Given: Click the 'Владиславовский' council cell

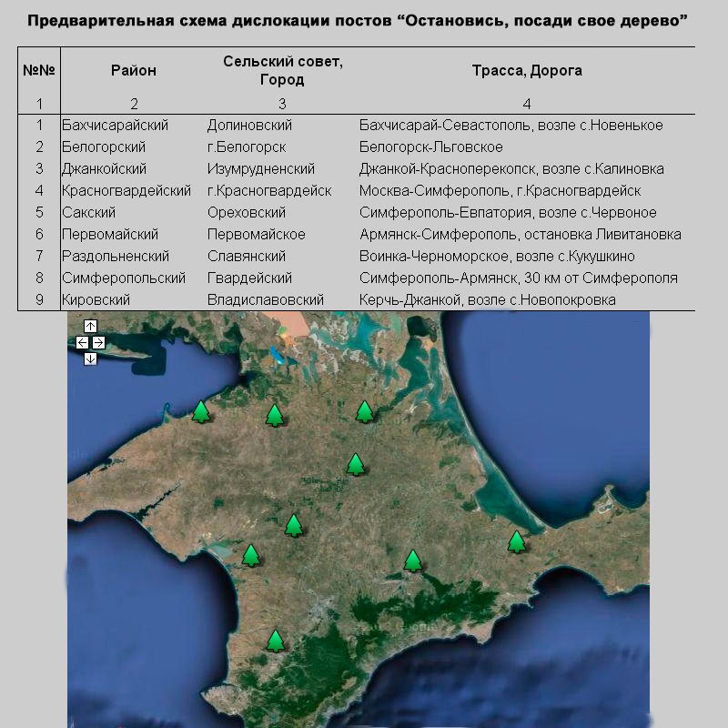Looking at the screenshot, I should 266,299.
